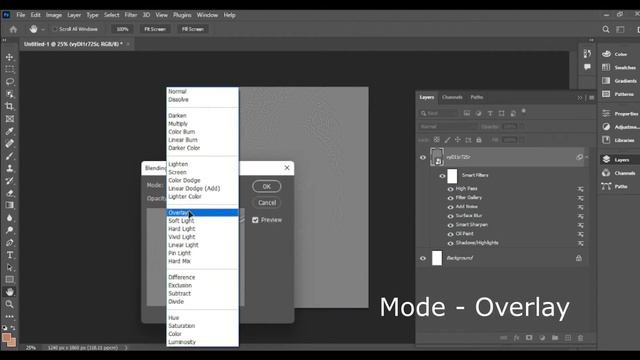Viewport: 640px width, 360px height.
Task: Choose Overlay from blend mode list
Action: pos(202,213)
